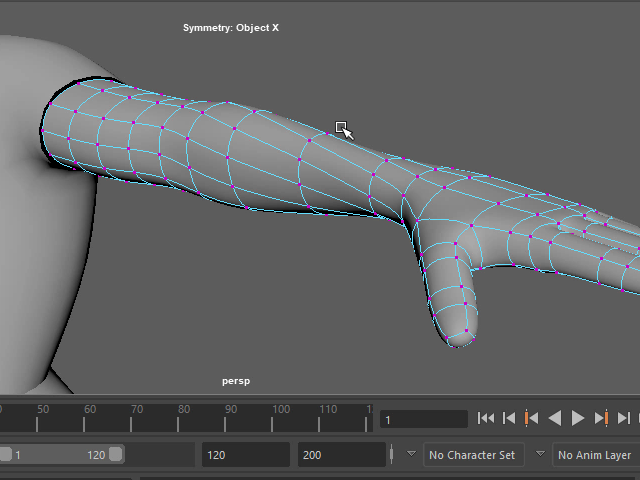This screenshot has height=480, width=640.
Task: Click the playback end time field showing 120
Action: pos(245,455)
